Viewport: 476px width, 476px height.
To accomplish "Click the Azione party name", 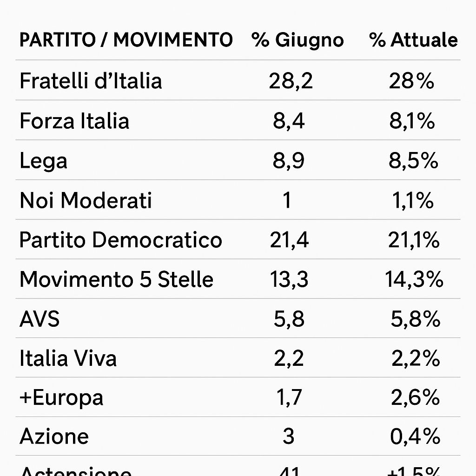I will point(54,436).
